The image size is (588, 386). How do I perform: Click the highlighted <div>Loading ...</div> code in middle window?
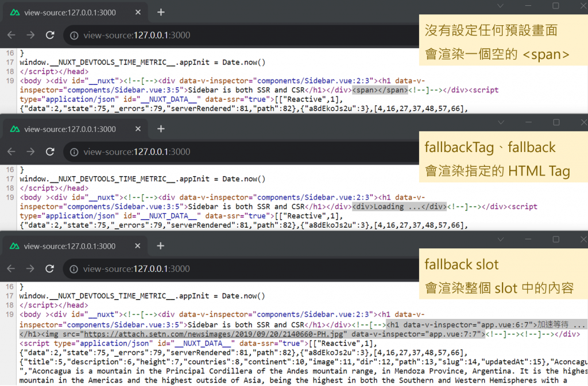400,207
